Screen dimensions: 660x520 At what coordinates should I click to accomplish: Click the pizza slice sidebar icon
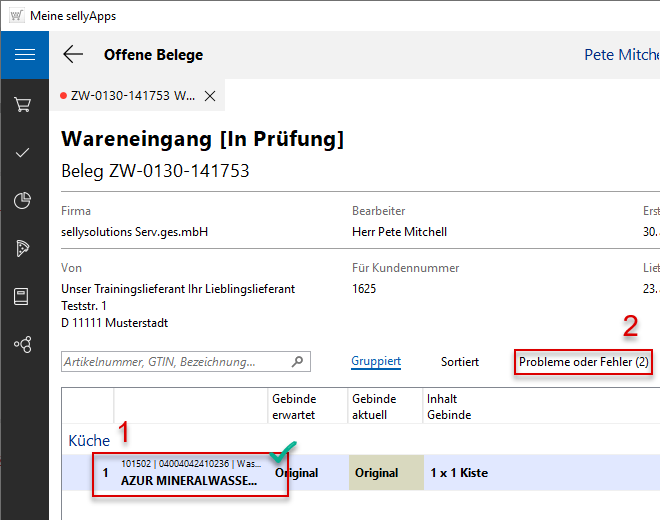coord(24,249)
